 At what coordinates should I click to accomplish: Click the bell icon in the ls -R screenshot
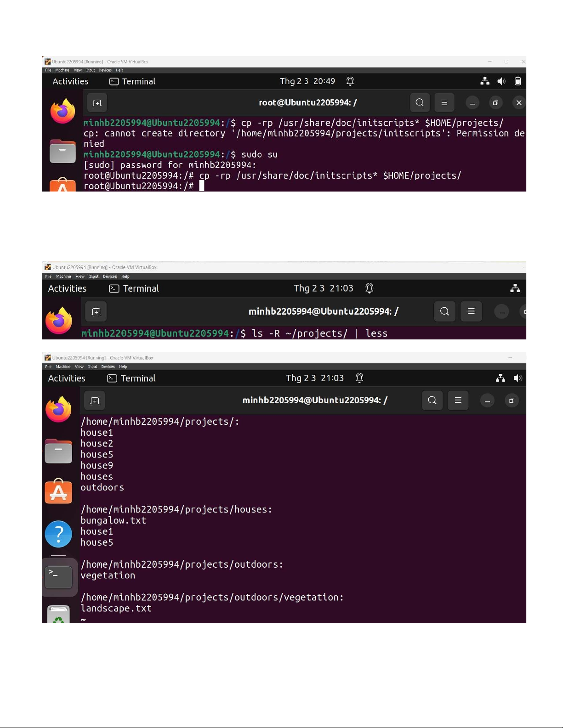point(370,288)
